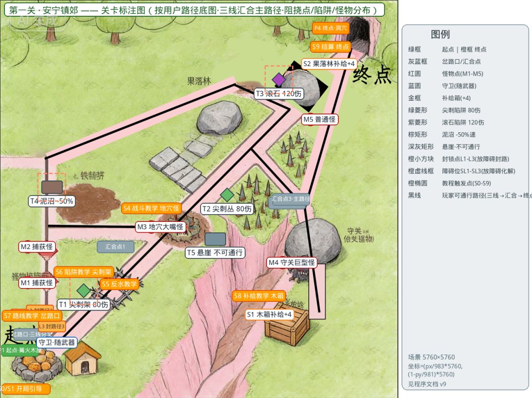Select the green diamond beside T2 尖刺丛
This screenshot has width=532, height=398.
coord(227,195)
